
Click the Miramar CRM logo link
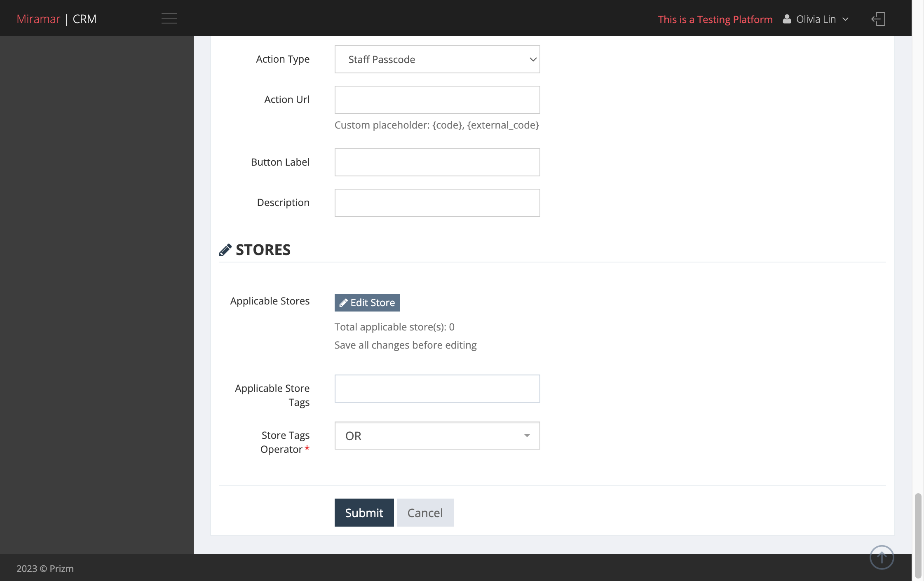click(56, 19)
